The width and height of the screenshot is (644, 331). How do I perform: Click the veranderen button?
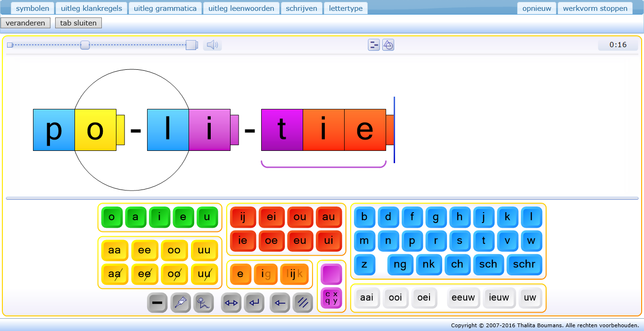click(x=25, y=23)
